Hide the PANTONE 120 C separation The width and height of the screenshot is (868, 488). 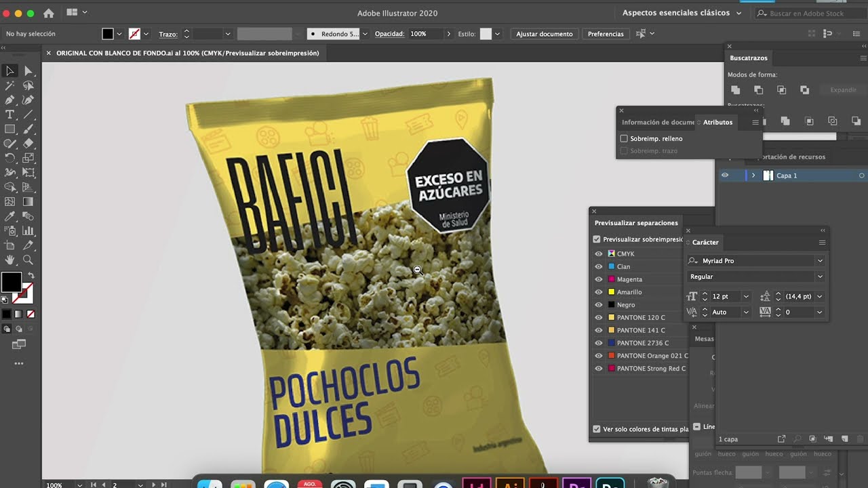tap(599, 317)
